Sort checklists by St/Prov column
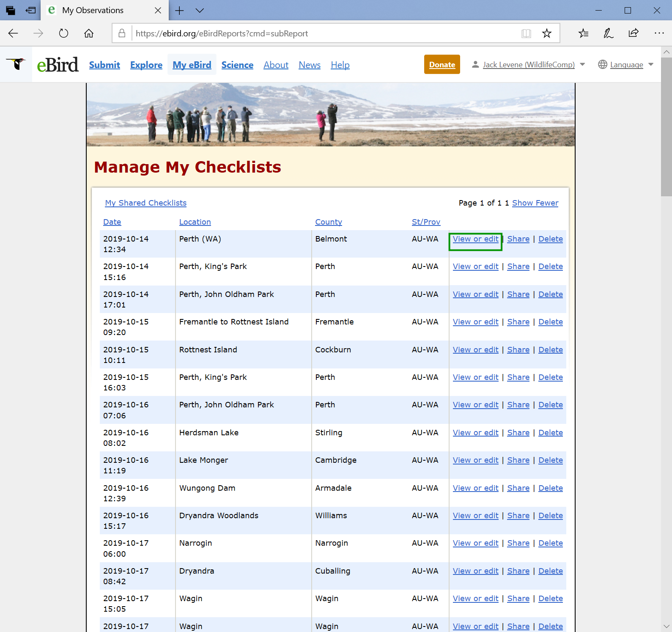The width and height of the screenshot is (672, 632). [x=426, y=222]
